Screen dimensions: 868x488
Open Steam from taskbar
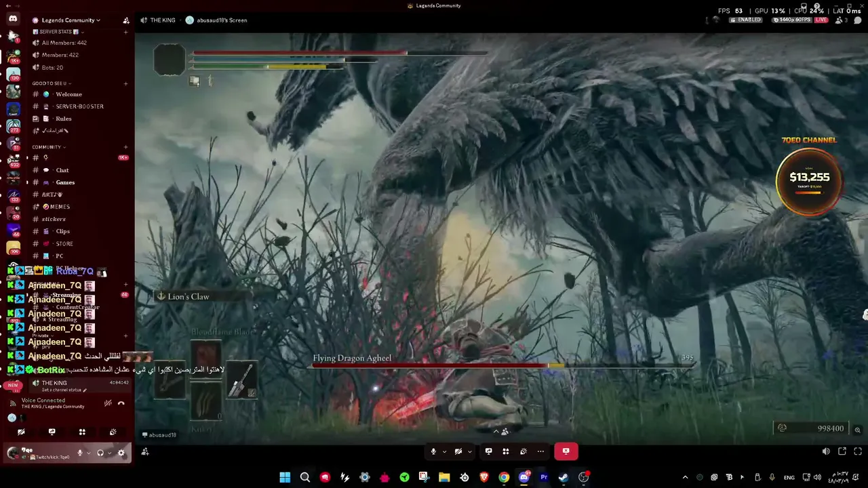(564, 477)
